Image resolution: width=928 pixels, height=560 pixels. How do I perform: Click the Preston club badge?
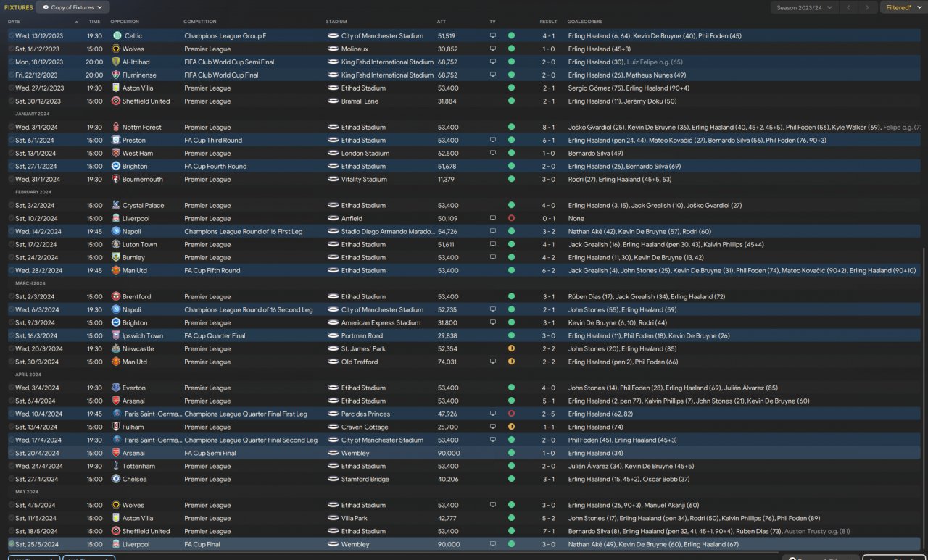(116, 140)
